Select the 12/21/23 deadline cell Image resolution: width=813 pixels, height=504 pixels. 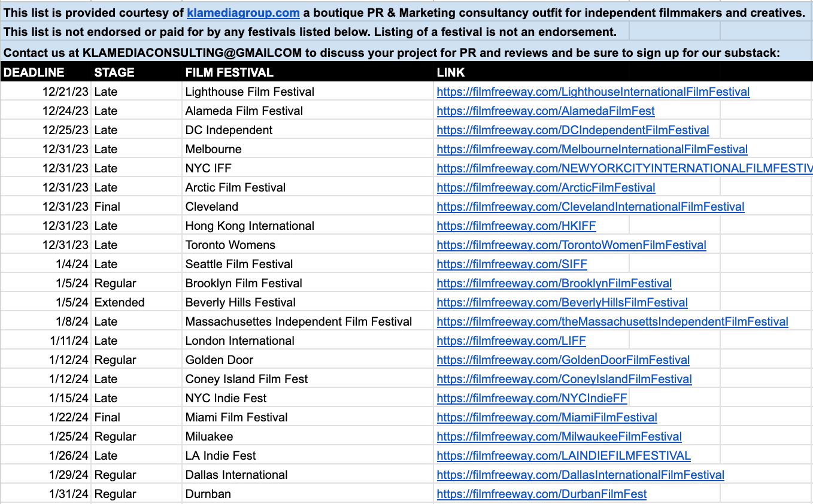45,92
